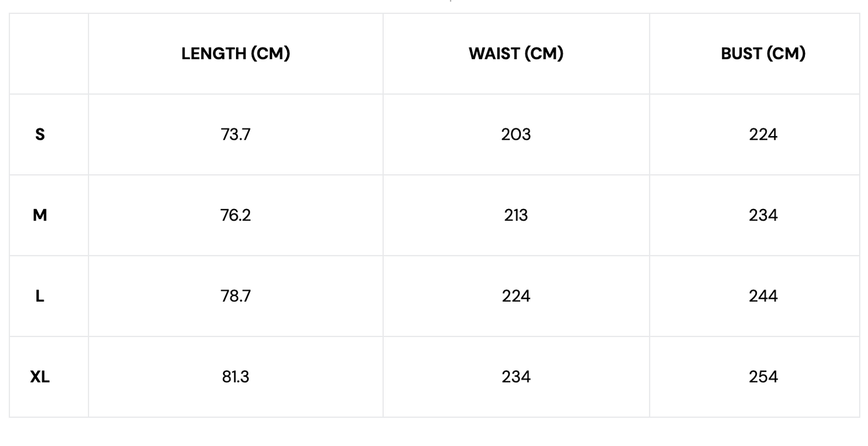868x446 pixels.
Task: Select the XL size row label
Action: click(40, 377)
